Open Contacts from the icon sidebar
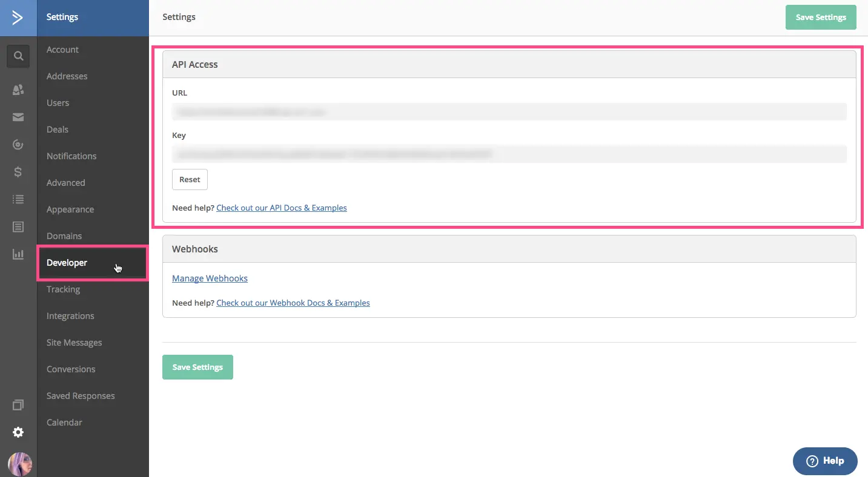This screenshot has height=477, width=868. pos(18,90)
